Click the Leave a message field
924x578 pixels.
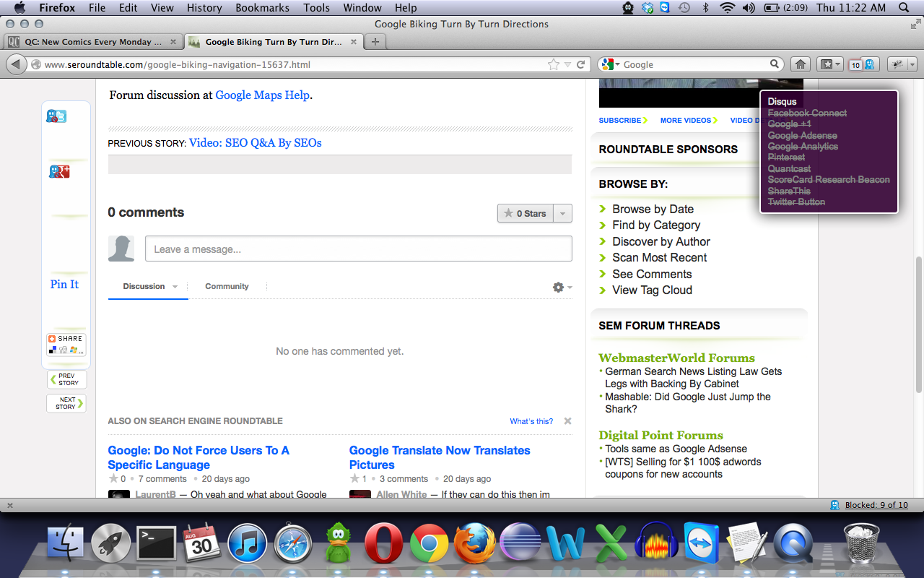click(x=358, y=249)
